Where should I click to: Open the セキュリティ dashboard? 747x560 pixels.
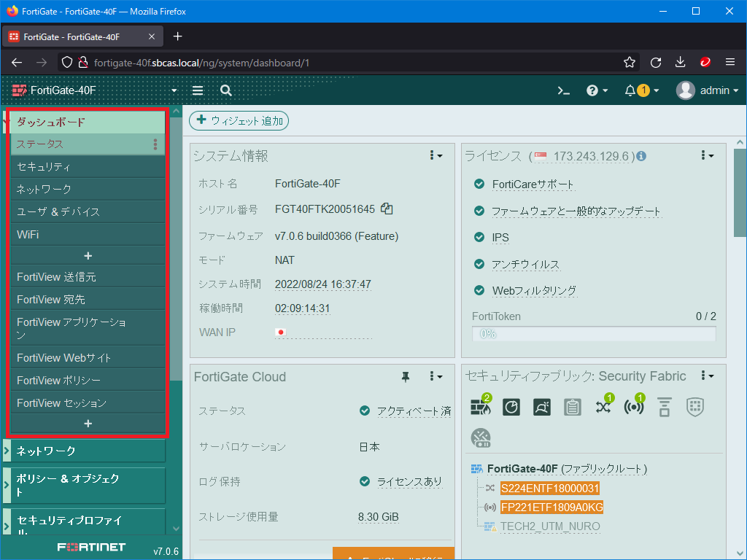(88, 167)
